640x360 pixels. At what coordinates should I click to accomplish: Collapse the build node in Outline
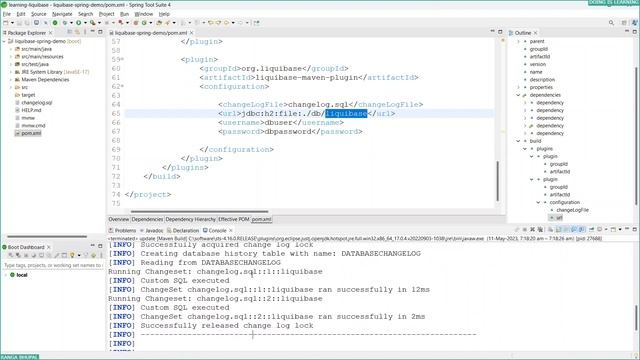pos(518,141)
